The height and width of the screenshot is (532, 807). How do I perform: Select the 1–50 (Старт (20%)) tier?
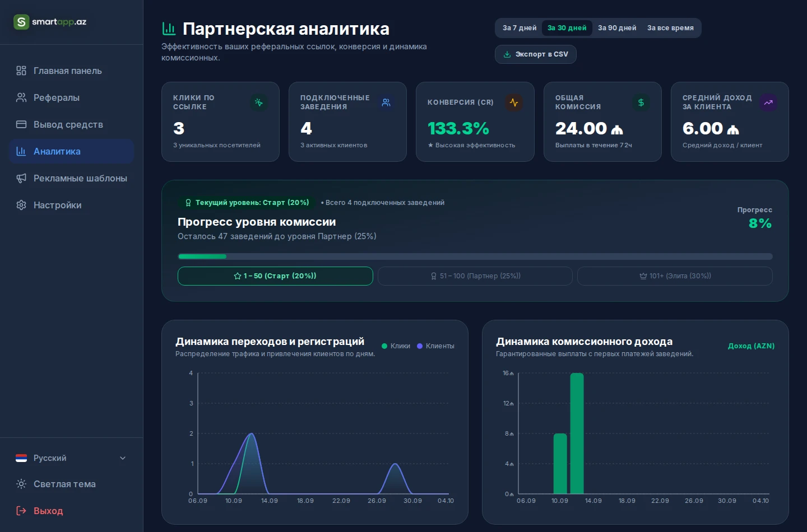(275, 276)
